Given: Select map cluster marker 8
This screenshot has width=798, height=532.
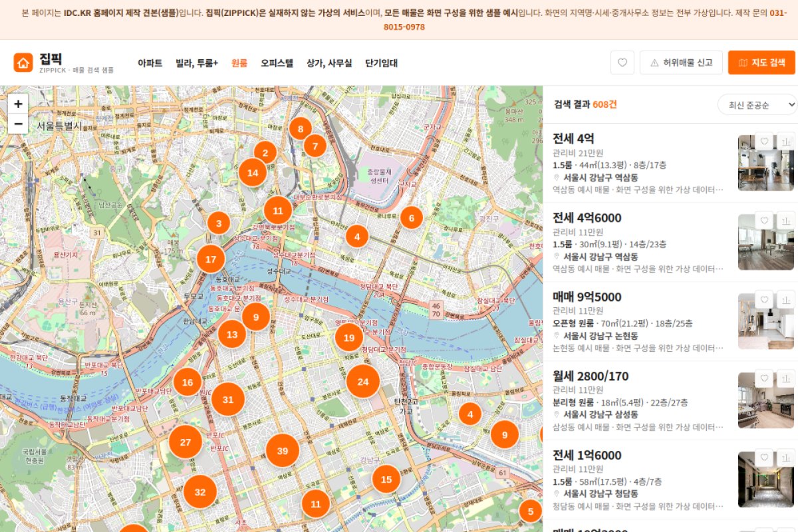Looking at the screenshot, I should (301, 129).
